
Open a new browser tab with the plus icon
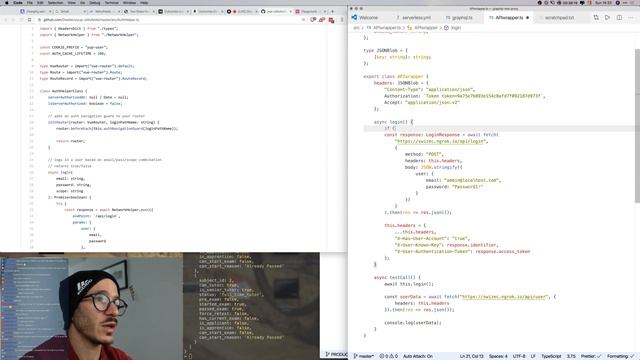click(332, 11)
